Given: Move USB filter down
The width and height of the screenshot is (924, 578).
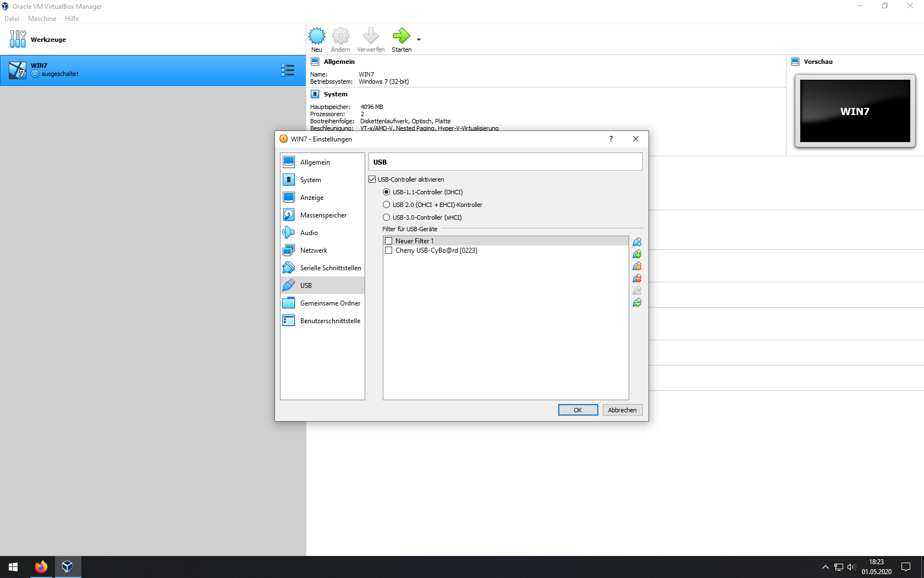Looking at the screenshot, I should click(x=637, y=303).
